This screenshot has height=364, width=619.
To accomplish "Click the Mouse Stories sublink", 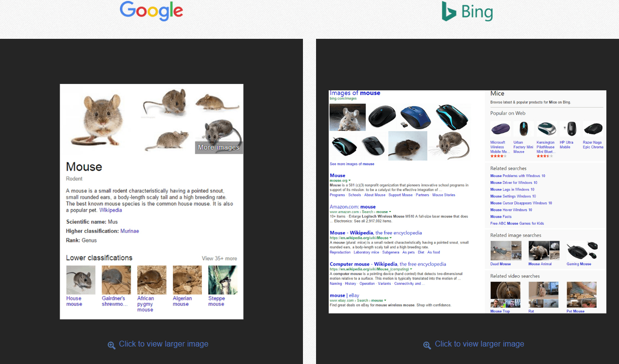I will 444,195.
